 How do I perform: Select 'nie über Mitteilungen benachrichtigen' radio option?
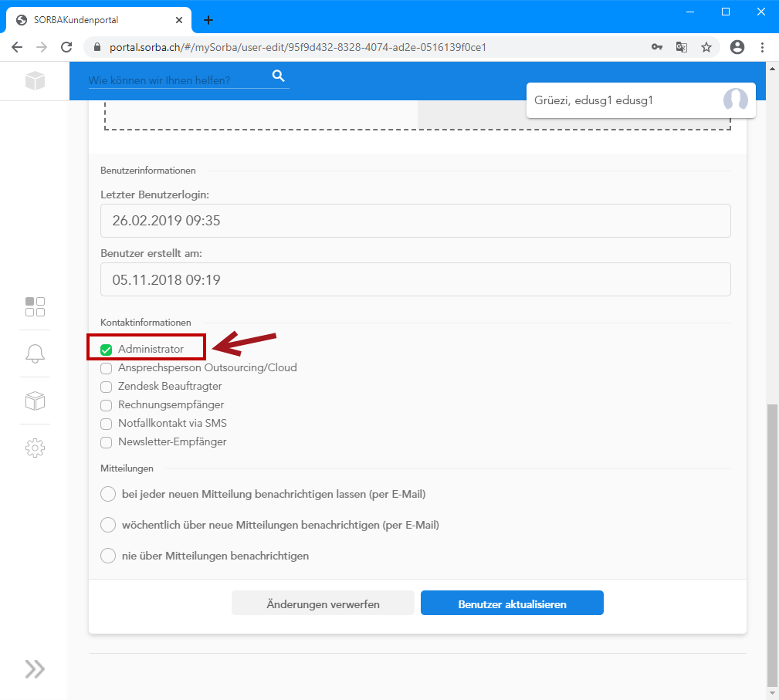pos(108,556)
